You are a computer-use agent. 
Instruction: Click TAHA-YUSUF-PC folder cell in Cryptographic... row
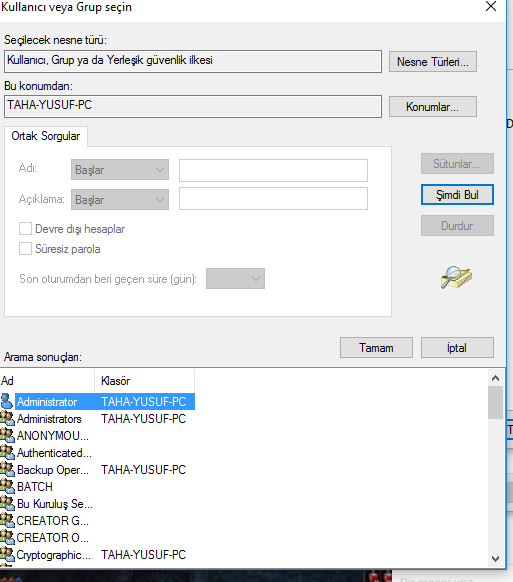(144, 555)
